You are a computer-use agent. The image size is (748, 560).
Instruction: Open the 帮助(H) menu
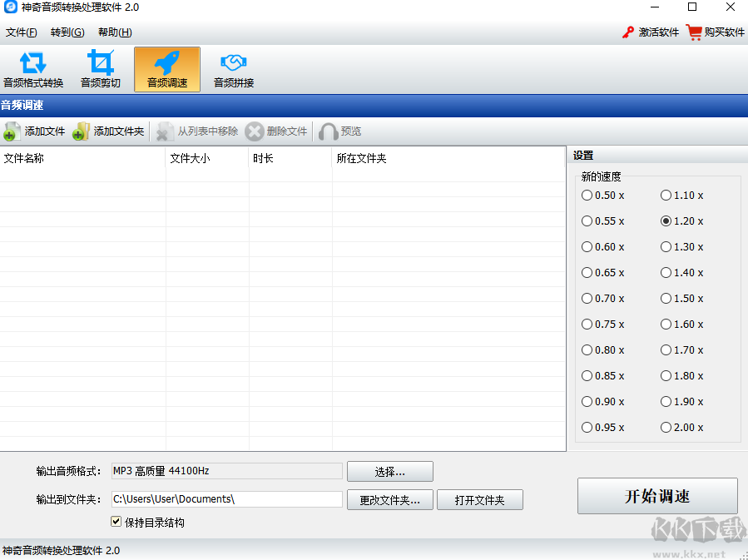(115, 32)
